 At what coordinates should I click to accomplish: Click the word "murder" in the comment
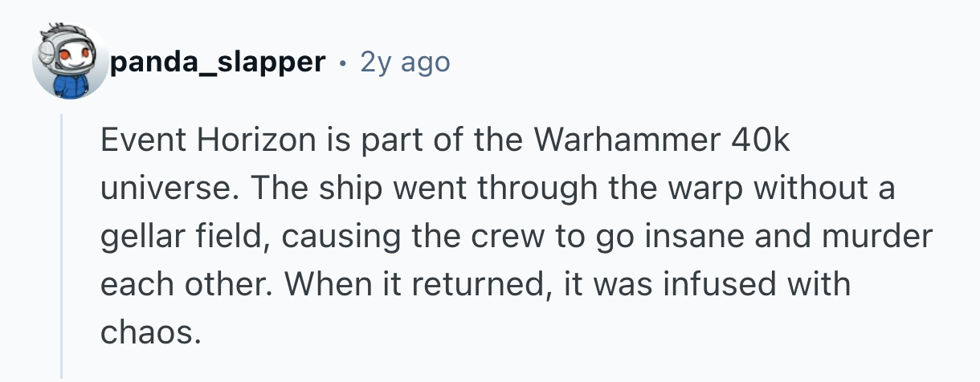click(x=882, y=238)
